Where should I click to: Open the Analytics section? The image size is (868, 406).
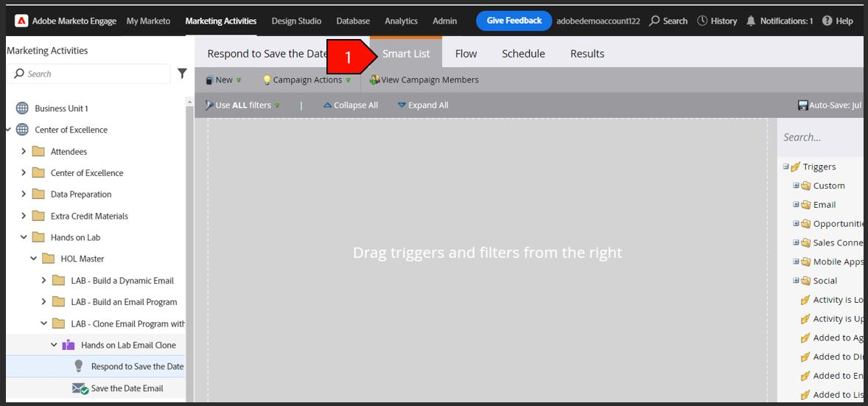(402, 21)
